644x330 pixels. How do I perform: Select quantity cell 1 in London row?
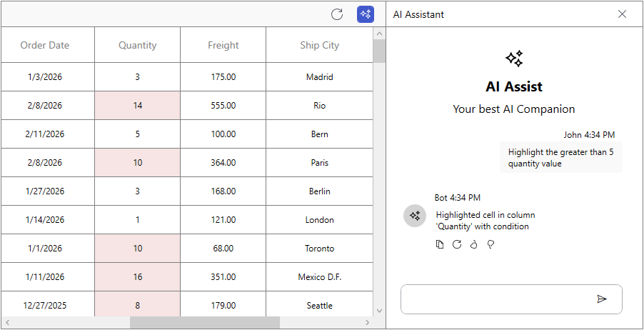pos(138,220)
